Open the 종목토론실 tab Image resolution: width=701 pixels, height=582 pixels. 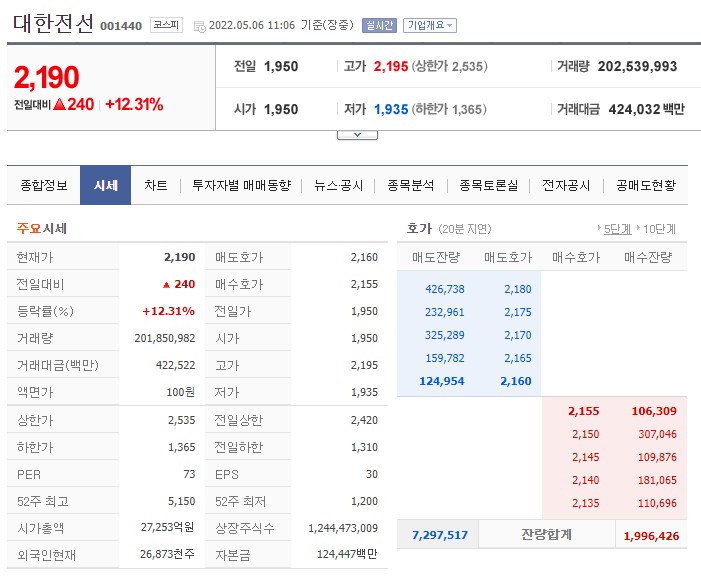point(489,185)
